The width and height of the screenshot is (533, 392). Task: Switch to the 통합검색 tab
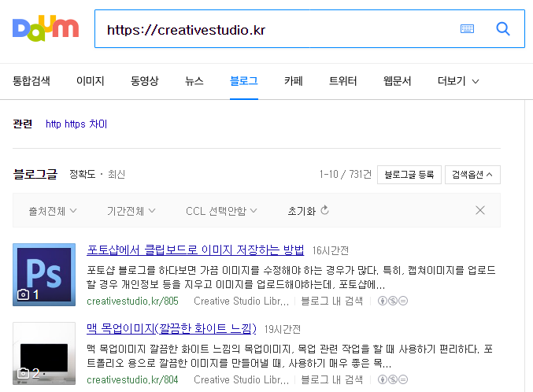click(31, 81)
